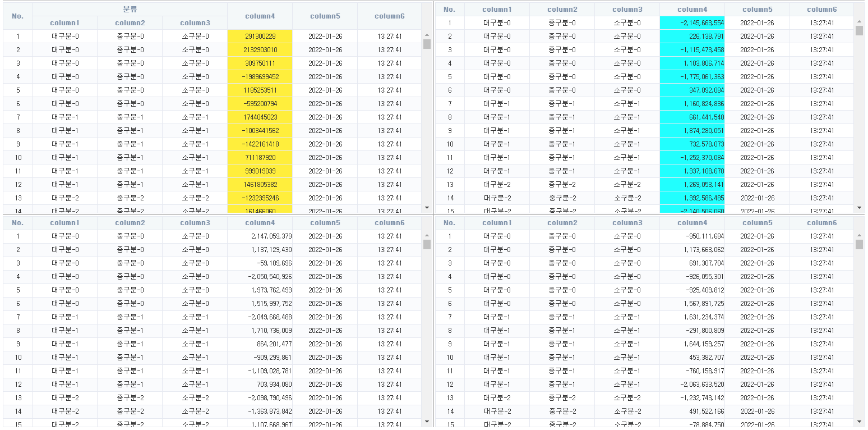Select cyan cell 226,138,791
This screenshot has width=868, height=430.
[692, 36]
